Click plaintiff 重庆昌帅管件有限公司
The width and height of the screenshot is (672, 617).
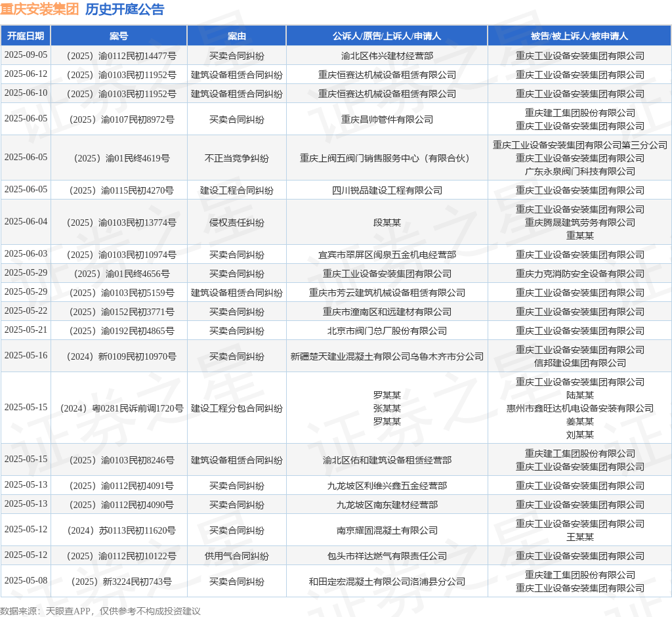click(387, 119)
